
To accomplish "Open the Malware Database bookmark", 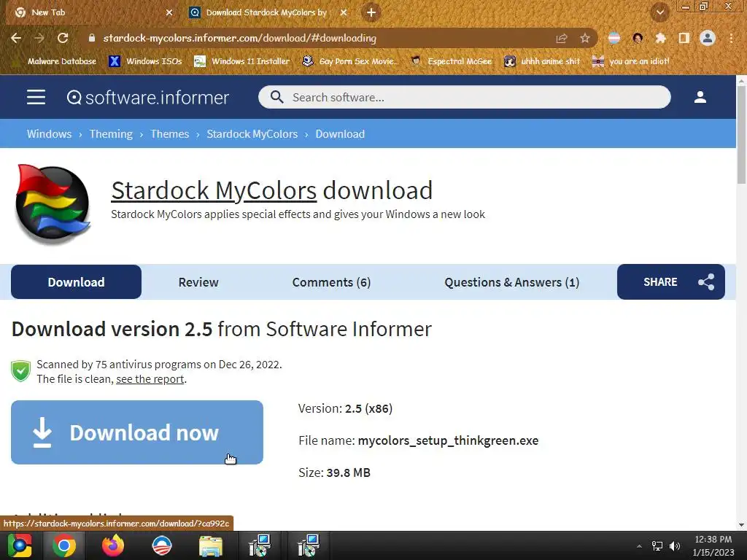I will click(x=54, y=61).
